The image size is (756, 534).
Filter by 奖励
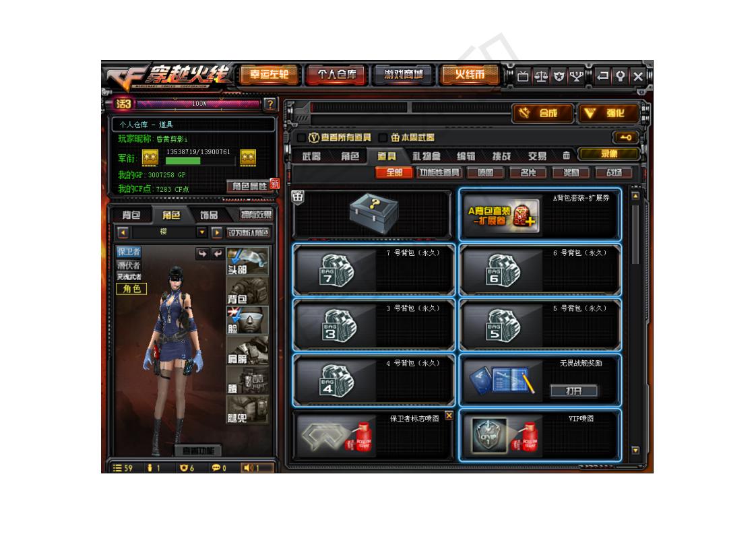[x=571, y=172]
